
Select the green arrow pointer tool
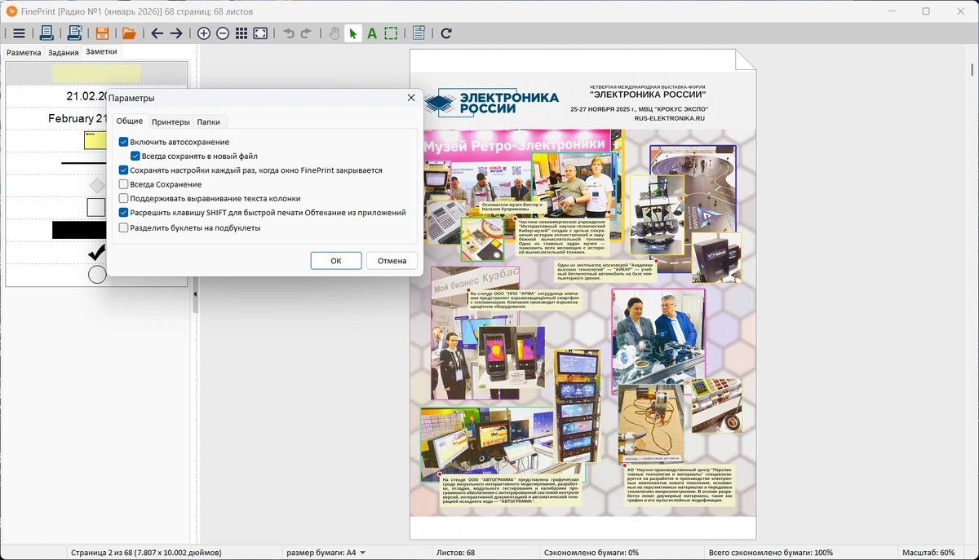[352, 33]
